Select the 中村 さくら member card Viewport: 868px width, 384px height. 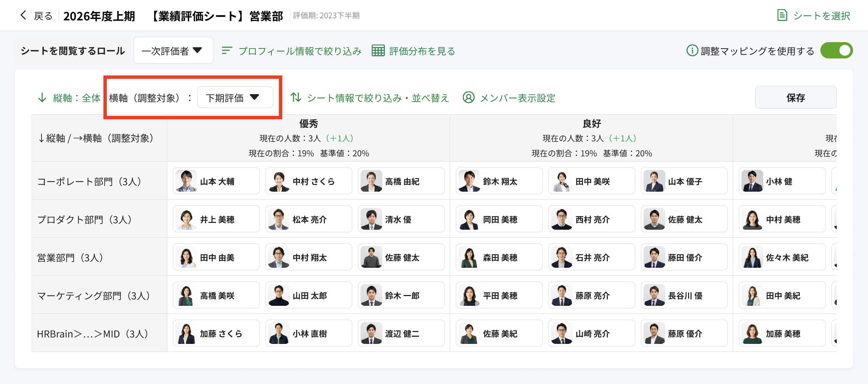click(308, 181)
